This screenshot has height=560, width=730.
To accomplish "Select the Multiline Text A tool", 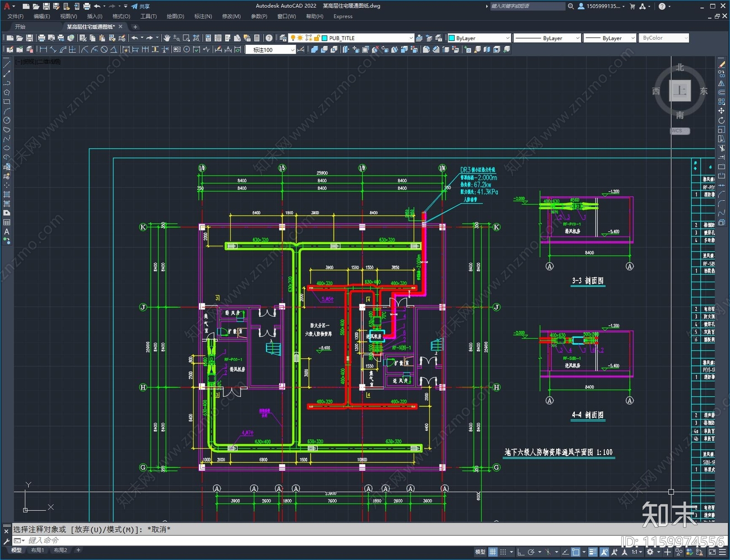I will [x=7, y=232].
